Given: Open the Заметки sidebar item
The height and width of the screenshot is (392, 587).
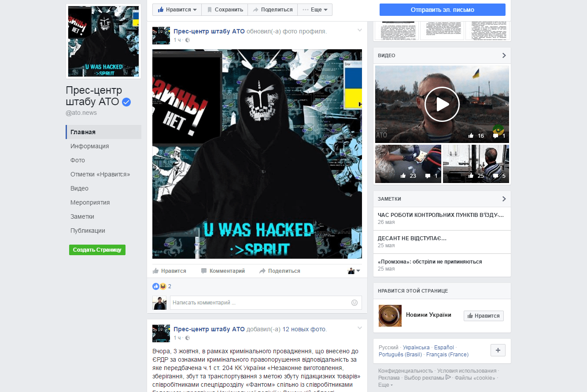Looking at the screenshot, I should point(82,216).
